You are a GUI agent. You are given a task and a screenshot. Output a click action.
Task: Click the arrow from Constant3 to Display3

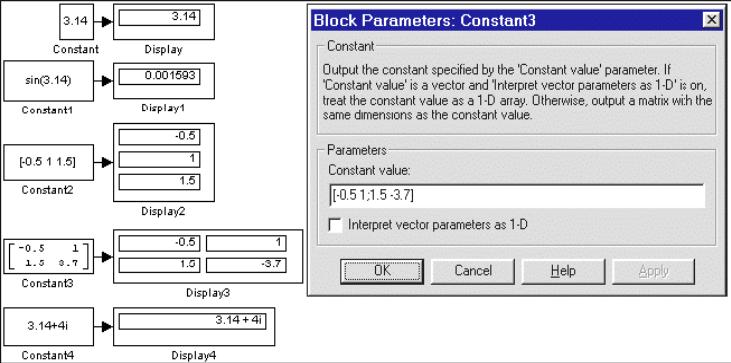(103, 257)
